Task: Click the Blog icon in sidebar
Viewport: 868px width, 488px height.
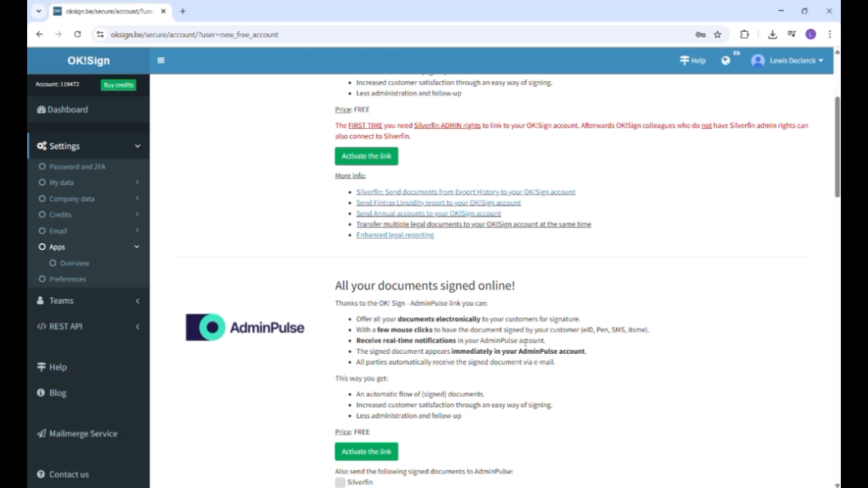Action: pyautogui.click(x=42, y=392)
